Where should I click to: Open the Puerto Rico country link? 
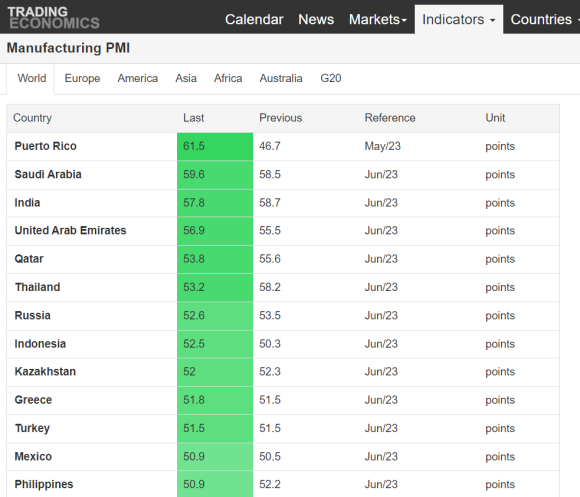click(x=45, y=146)
